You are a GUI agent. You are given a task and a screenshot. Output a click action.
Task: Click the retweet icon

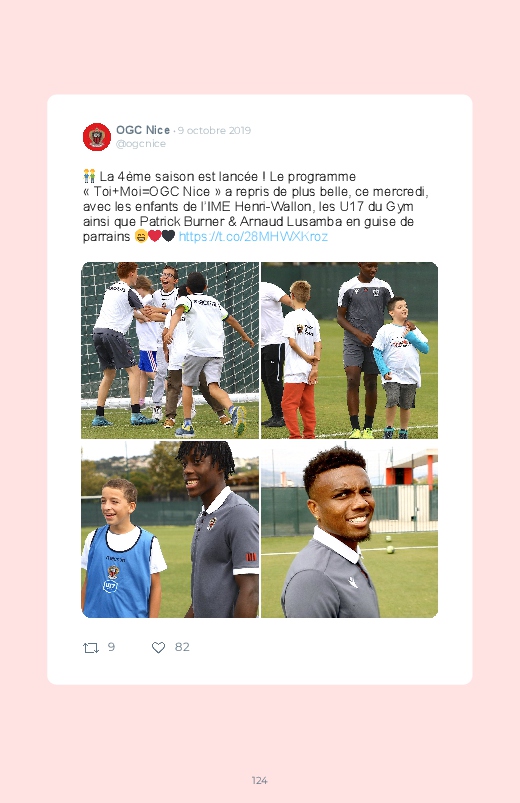pyautogui.click(x=91, y=648)
